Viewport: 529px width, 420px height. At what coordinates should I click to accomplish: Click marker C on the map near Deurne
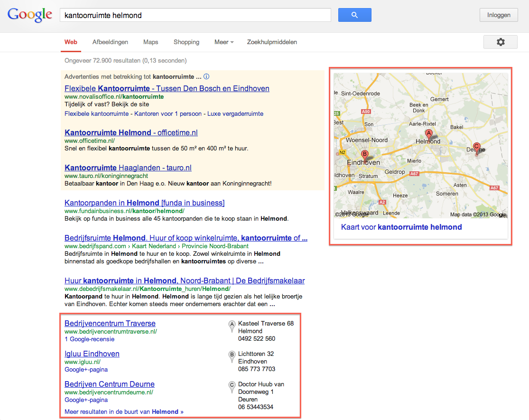coord(476,147)
